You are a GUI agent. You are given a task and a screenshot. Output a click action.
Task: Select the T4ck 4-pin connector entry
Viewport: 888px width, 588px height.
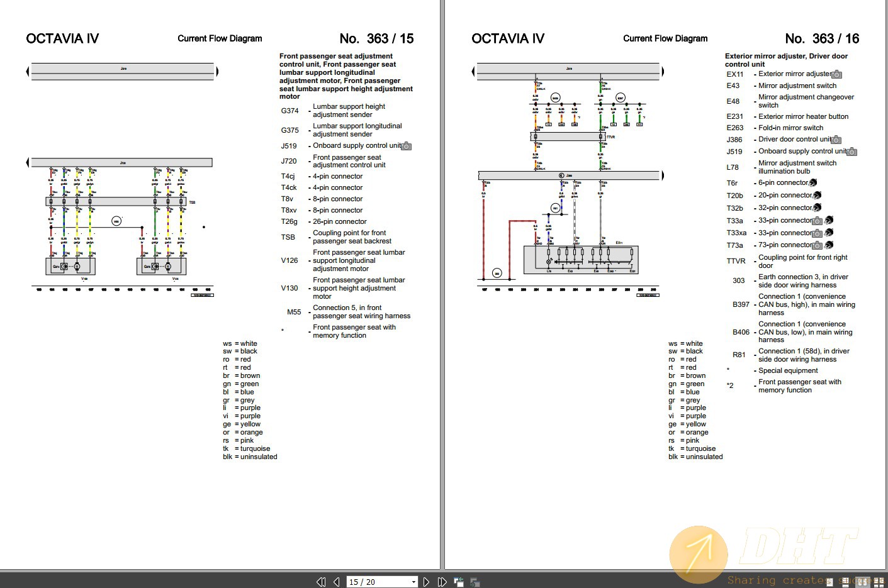tap(322, 188)
